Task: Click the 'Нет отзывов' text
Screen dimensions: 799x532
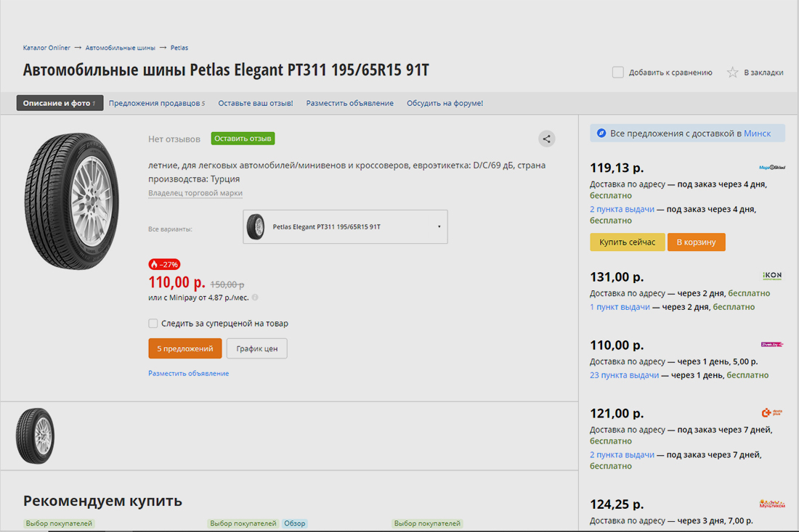Action: click(x=174, y=139)
